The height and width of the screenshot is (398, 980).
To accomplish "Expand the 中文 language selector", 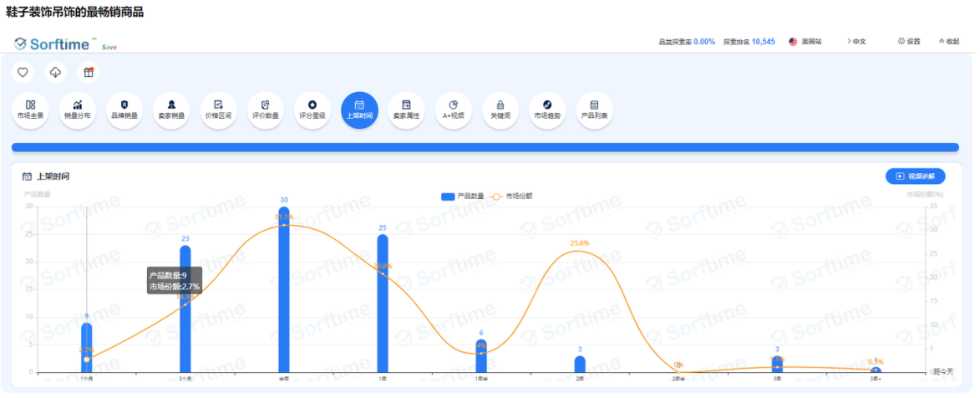I will (x=857, y=41).
